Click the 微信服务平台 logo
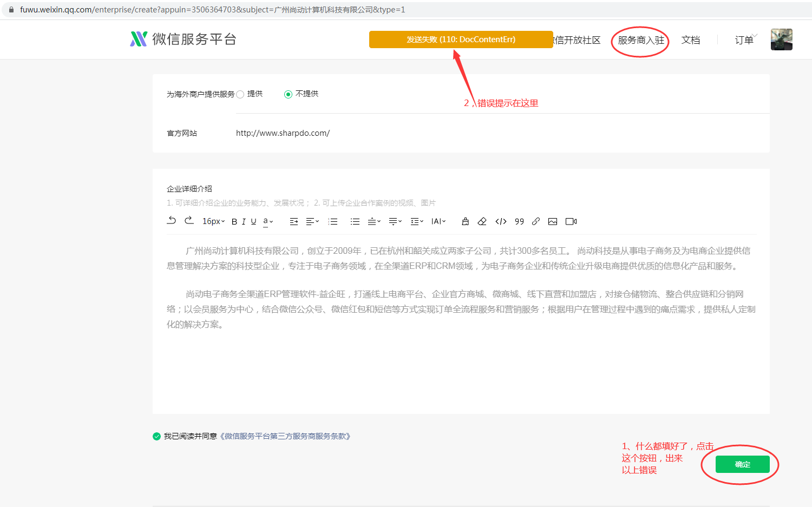Image resolution: width=812 pixels, height=507 pixels. [183, 39]
